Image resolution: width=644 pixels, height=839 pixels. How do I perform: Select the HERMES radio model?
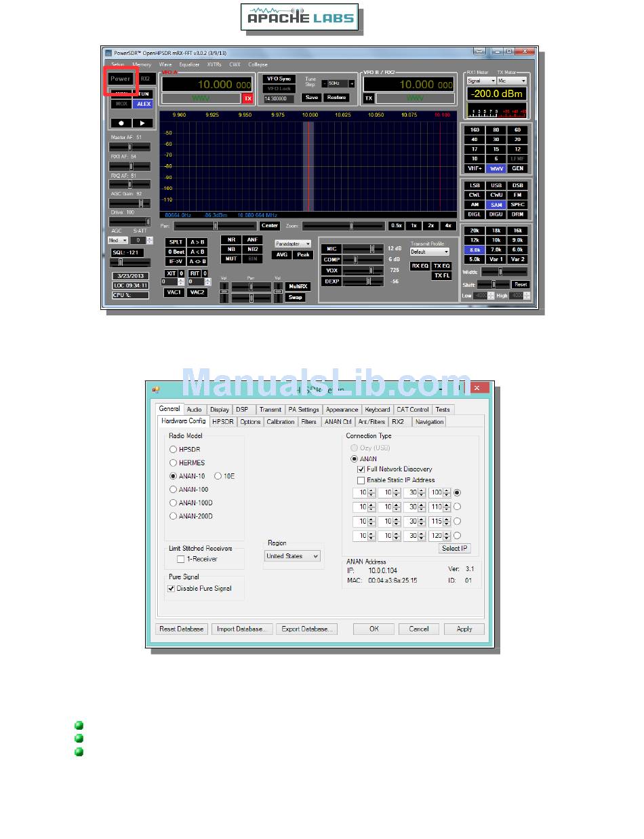pos(173,463)
